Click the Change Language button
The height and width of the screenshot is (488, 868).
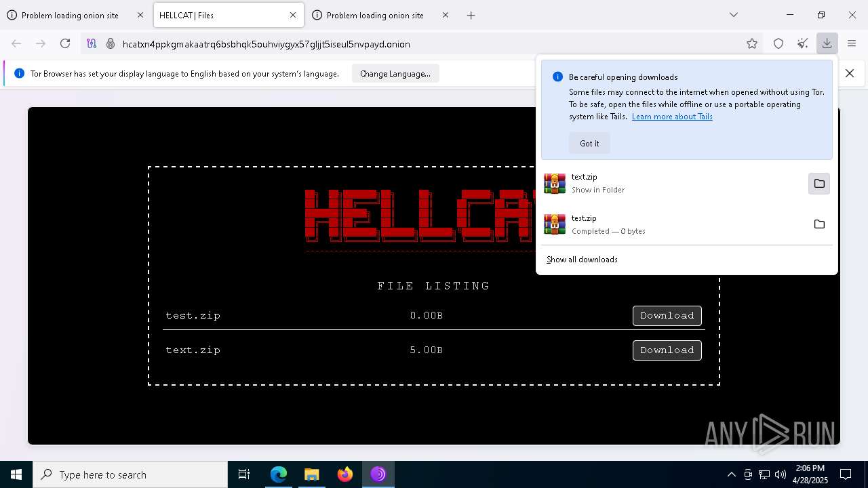[395, 73]
